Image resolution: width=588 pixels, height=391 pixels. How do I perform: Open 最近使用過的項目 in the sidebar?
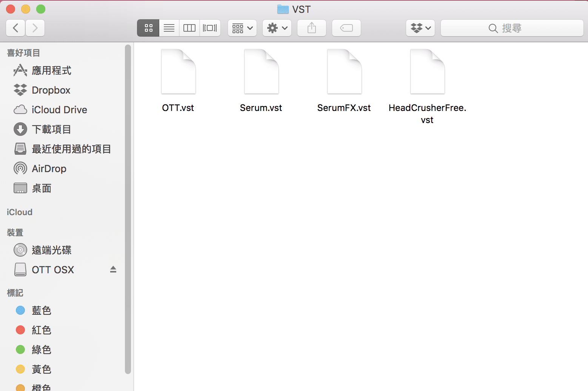[71, 149]
